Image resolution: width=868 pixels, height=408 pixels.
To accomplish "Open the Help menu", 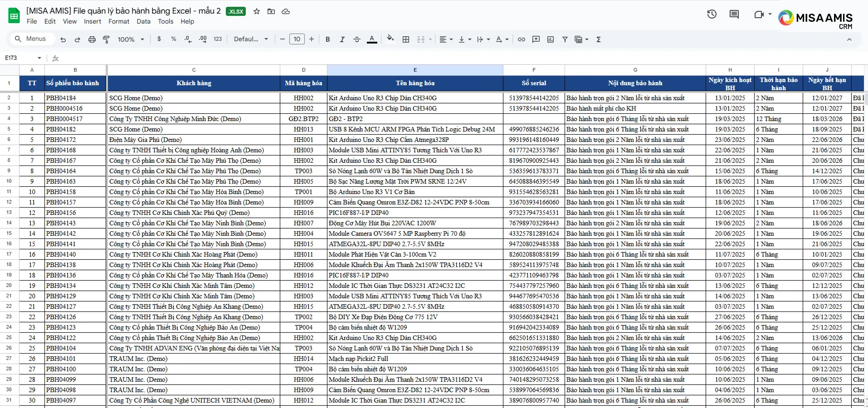I will [x=187, y=21].
